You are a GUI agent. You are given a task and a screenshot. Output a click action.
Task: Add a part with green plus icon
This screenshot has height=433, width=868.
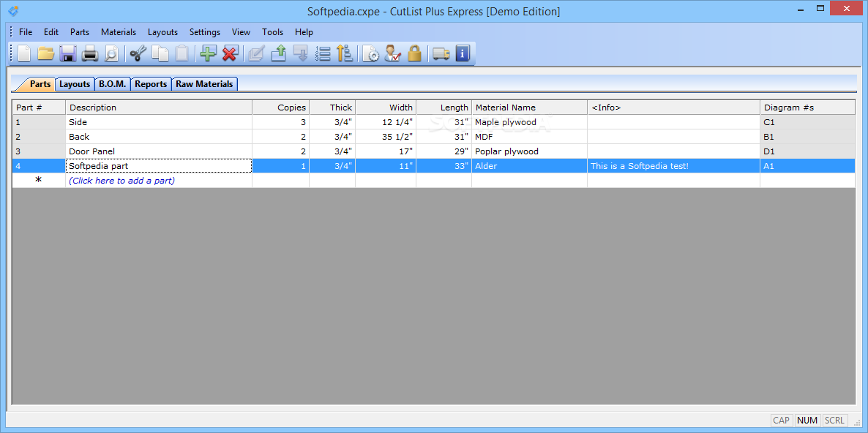pyautogui.click(x=208, y=53)
